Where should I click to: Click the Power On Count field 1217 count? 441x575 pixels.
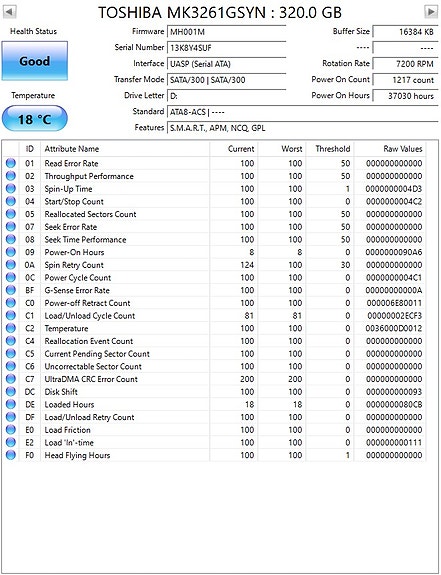[405, 80]
